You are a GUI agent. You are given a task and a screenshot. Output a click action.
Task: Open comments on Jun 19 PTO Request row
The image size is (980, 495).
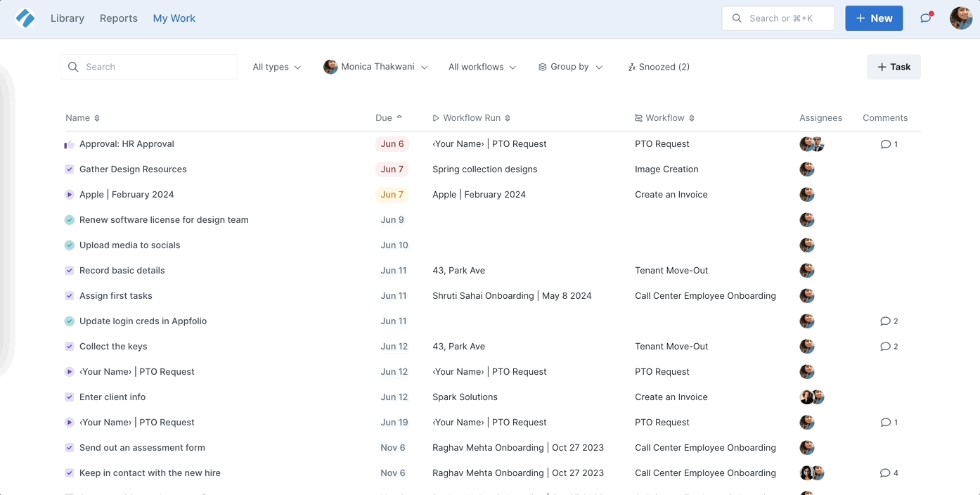pos(889,423)
